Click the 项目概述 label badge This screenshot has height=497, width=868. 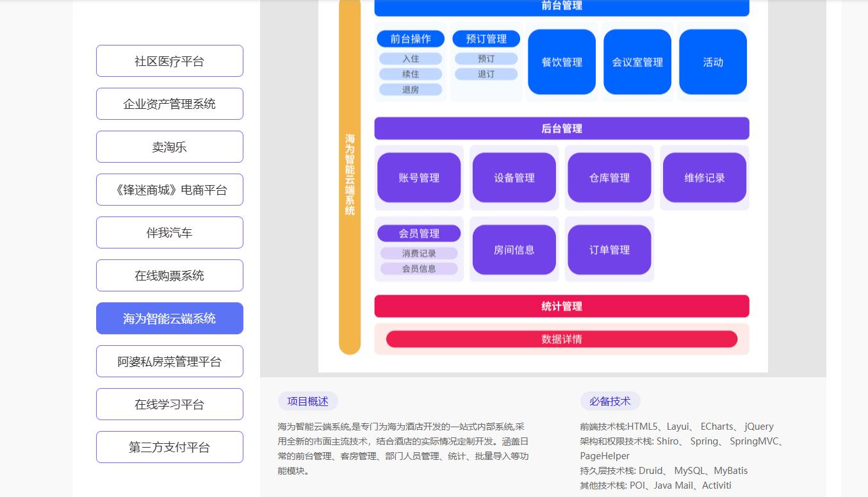[x=307, y=402]
